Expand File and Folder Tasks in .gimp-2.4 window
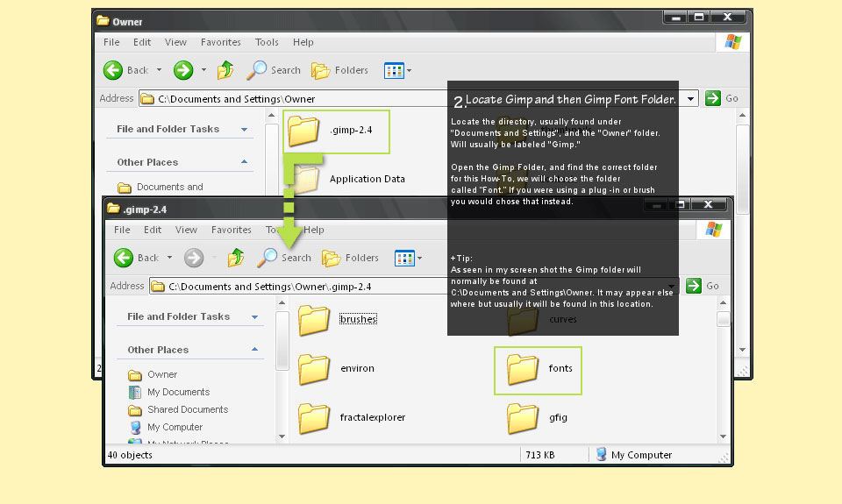Screen dimensions: 842x504 coord(254,317)
